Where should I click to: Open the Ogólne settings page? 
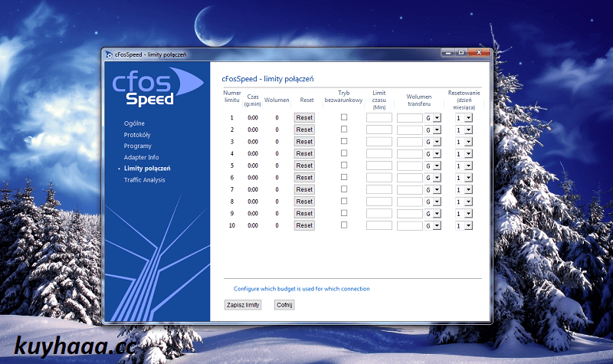(x=134, y=123)
